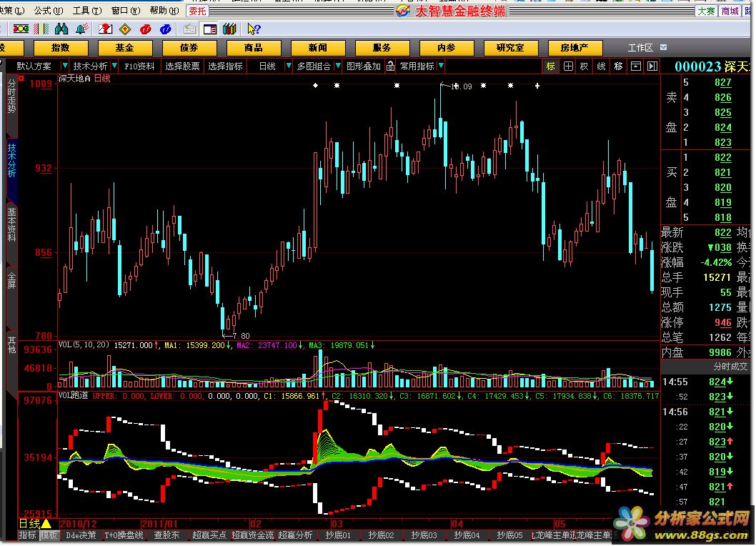The width and height of the screenshot is (756, 546).
Task: Click the 2011/01 timeline date marker
Action: tap(159, 524)
